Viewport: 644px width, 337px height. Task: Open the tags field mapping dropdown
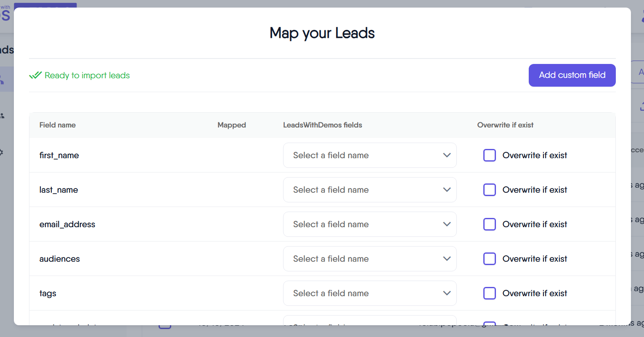(369, 293)
